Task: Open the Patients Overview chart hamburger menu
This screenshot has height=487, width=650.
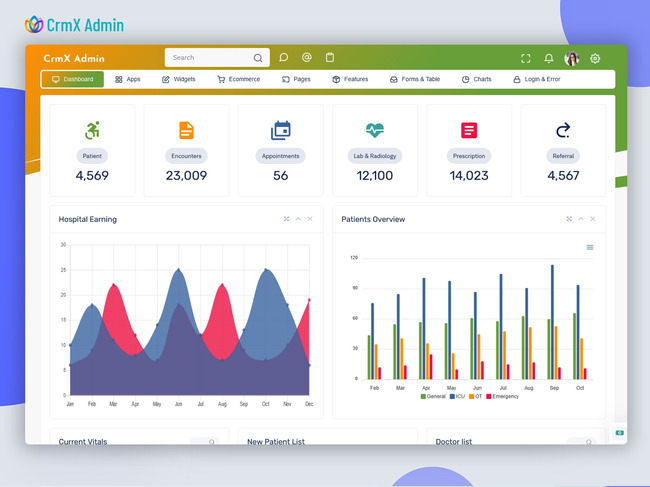Action: (x=590, y=247)
